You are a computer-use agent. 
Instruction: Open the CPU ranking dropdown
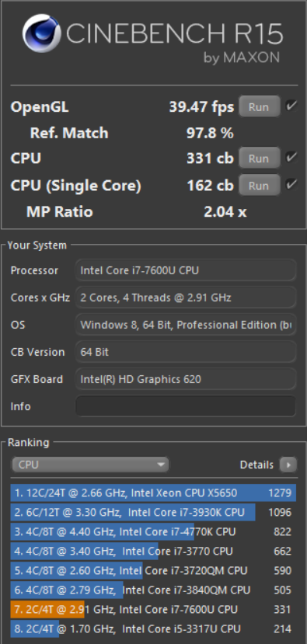(x=90, y=465)
